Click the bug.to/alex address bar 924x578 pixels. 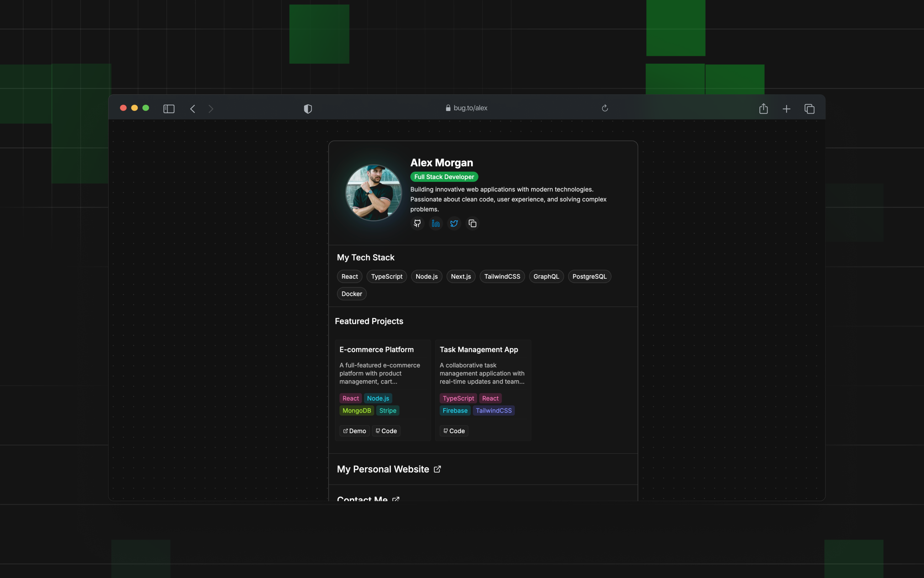point(466,108)
